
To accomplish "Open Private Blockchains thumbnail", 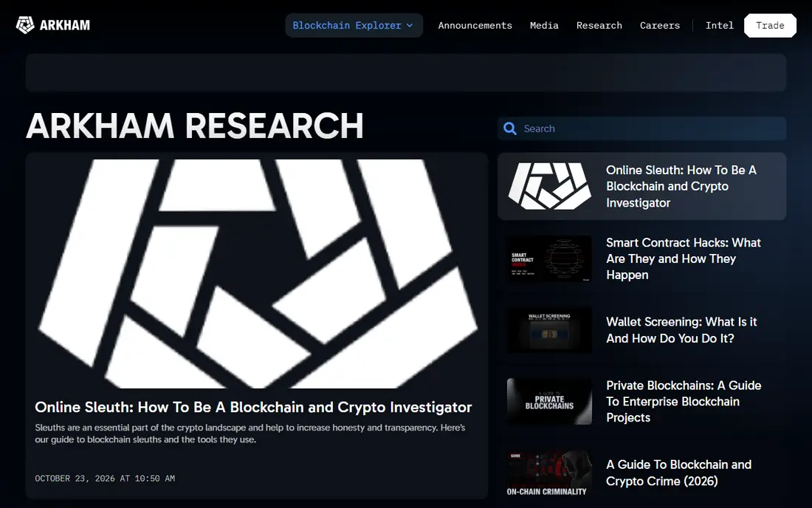I will [x=549, y=402].
